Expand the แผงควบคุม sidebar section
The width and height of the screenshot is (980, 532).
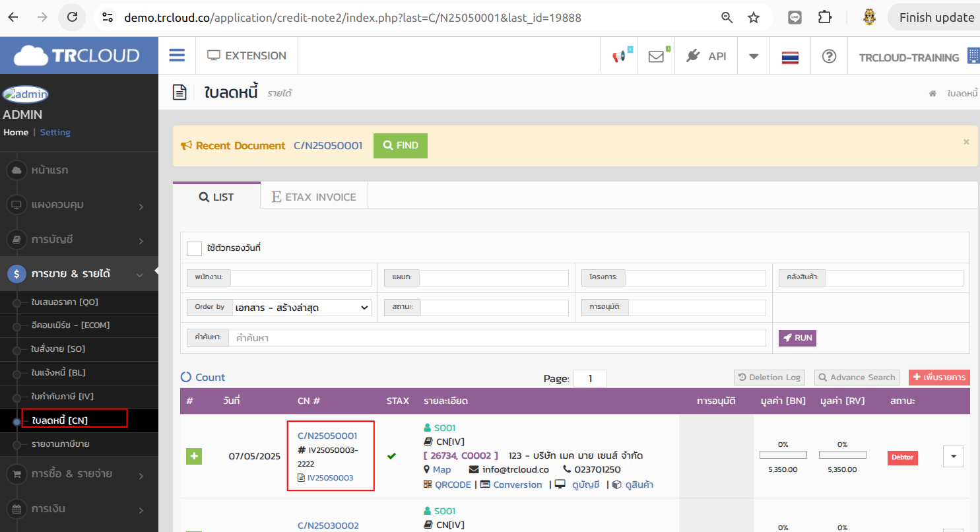point(79,205)
